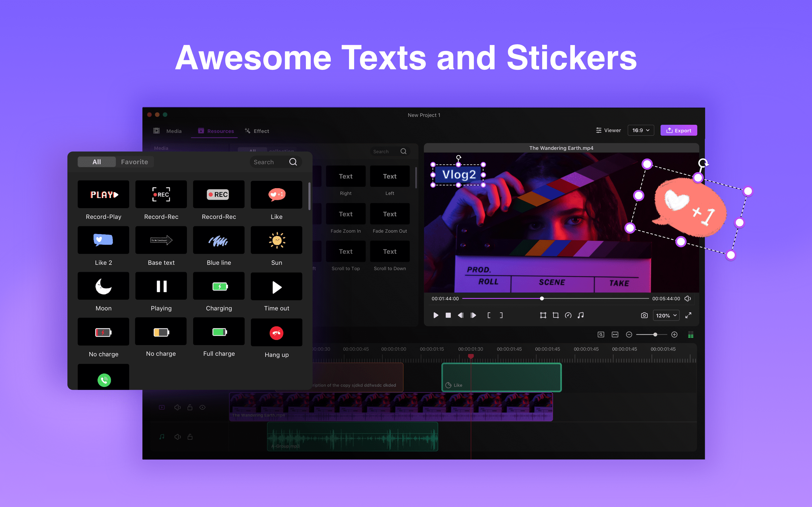Click the speed control icon in viewer toolbar

568,315
